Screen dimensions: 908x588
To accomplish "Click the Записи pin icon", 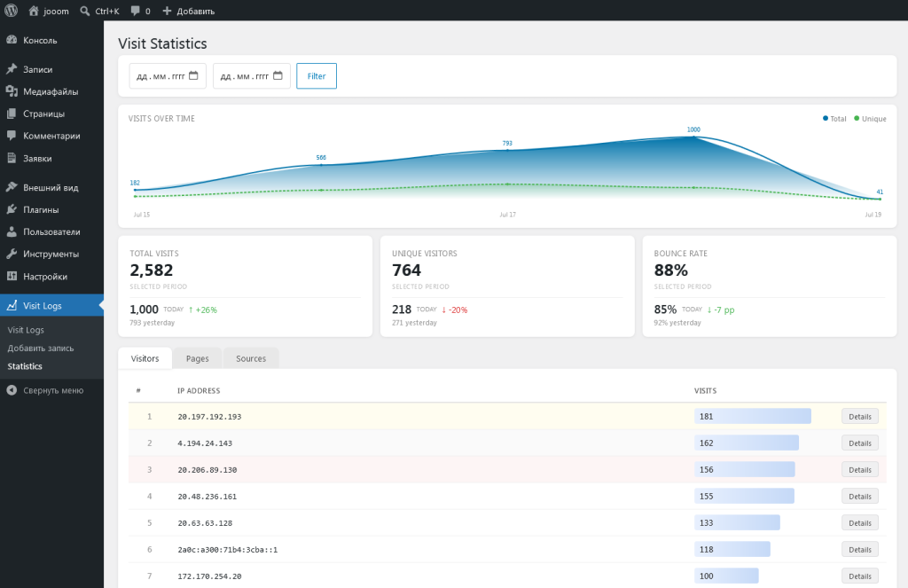I will coord(12,69).
